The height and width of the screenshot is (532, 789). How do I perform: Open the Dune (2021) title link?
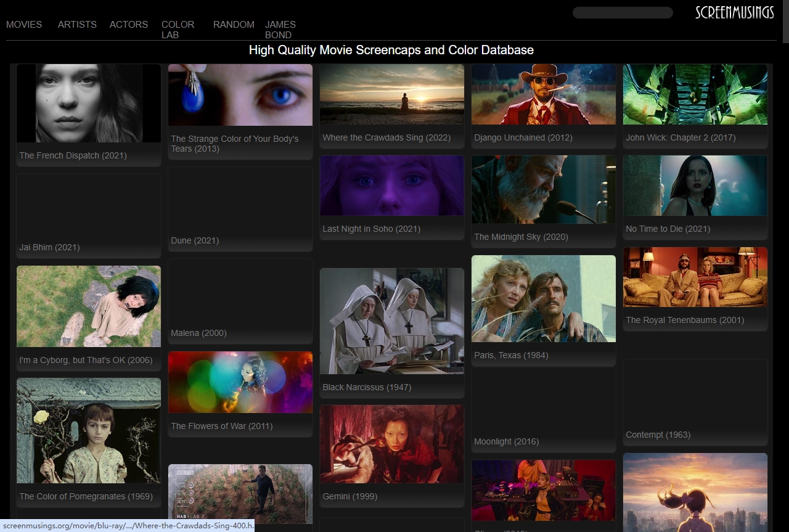(195, 240)
